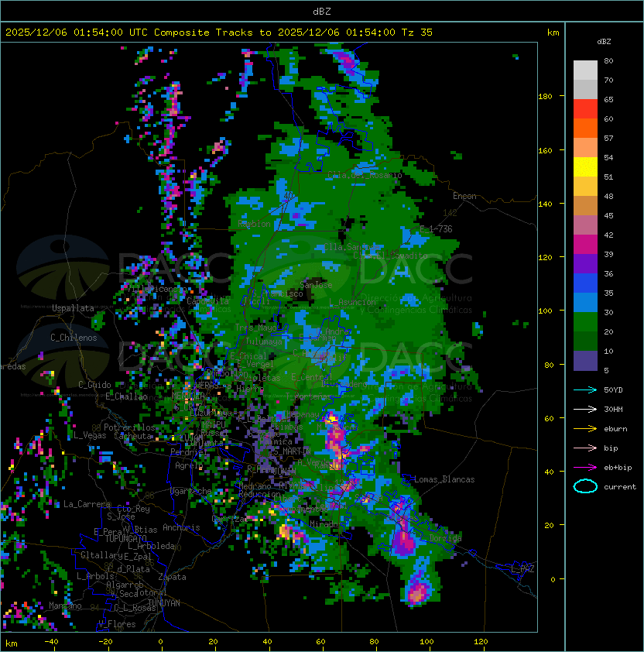Image resolution: width=644 pixels, height=652 pixels.
Task: Click the V_Flores place label
Action: click(x=117, y=624)
